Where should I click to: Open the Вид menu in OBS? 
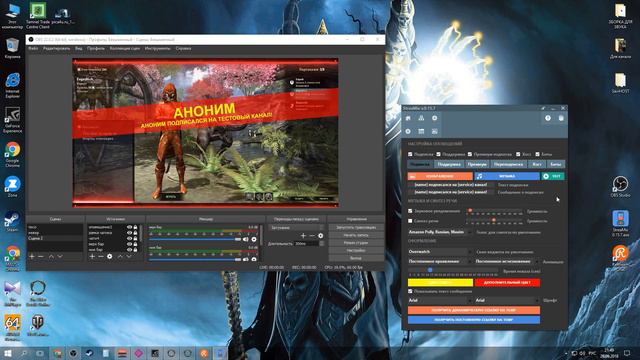78,49
